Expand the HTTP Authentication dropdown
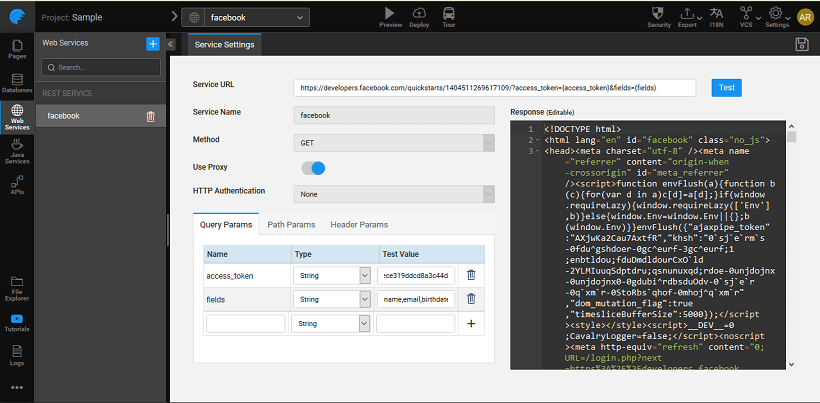Viewport: 820px width, 403px height. pos(393,194)
